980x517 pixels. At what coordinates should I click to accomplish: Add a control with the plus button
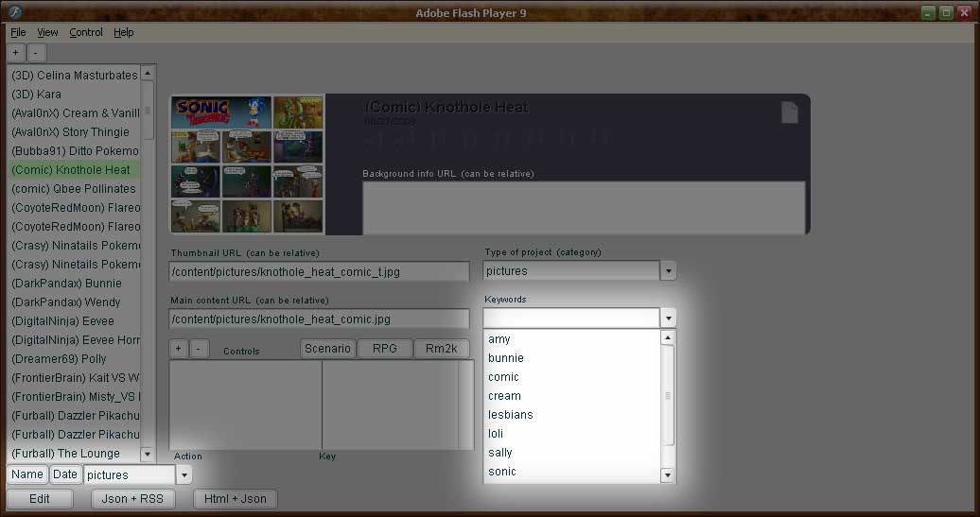coord(179,349)
